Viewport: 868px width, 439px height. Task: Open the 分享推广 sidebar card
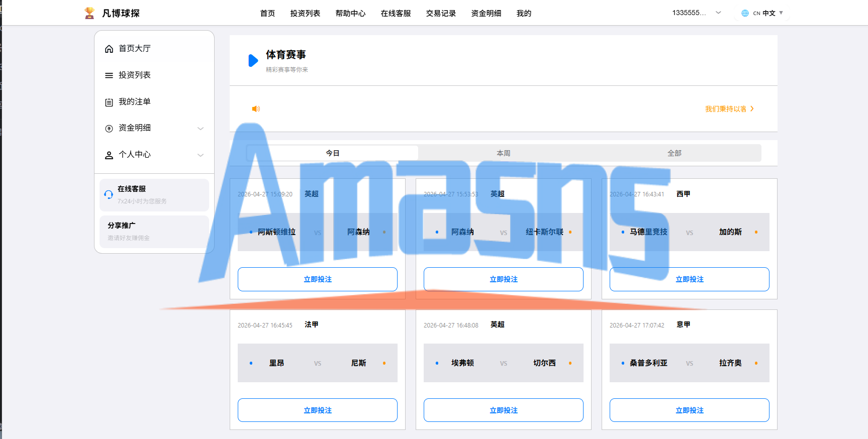tap(154, 232)
